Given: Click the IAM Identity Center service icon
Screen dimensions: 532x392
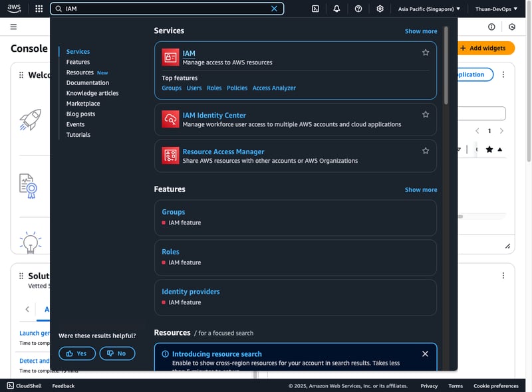Looking at the screenshot, I should (x=170, y=119).
